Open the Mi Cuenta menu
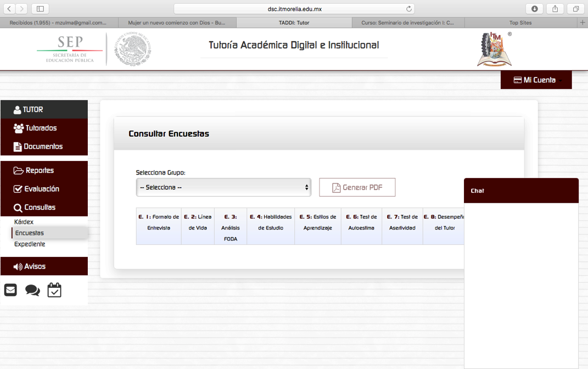This screenshot has width=588, height=369. (536, 80)
